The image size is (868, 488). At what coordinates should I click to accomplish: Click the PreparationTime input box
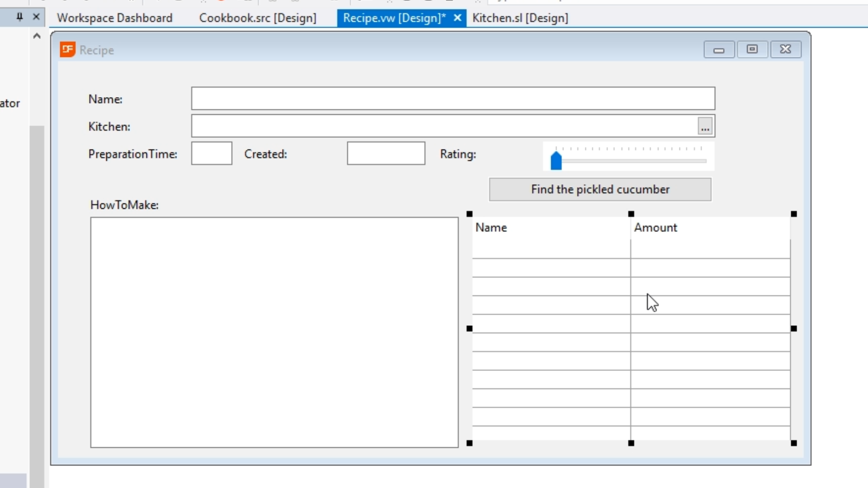click(x=212, y=154)
